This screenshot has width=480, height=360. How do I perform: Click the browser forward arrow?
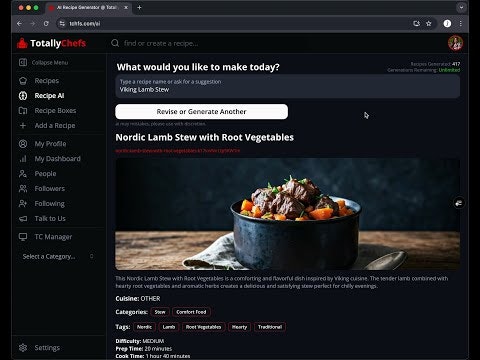tap(33, 24)
